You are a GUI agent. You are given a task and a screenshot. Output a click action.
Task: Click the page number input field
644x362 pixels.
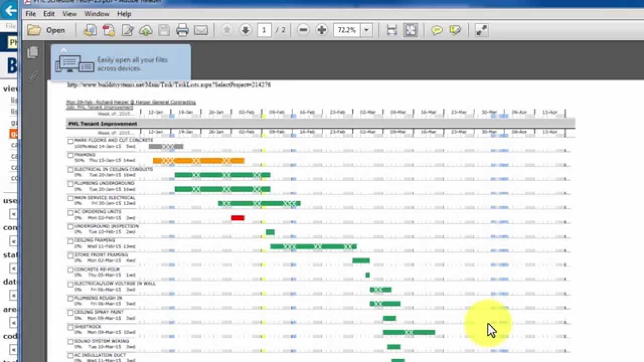(264, 30)
